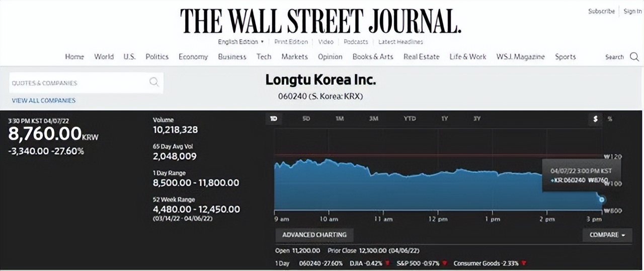
Task: Select the 1D chart range
Action: point(274,119)
